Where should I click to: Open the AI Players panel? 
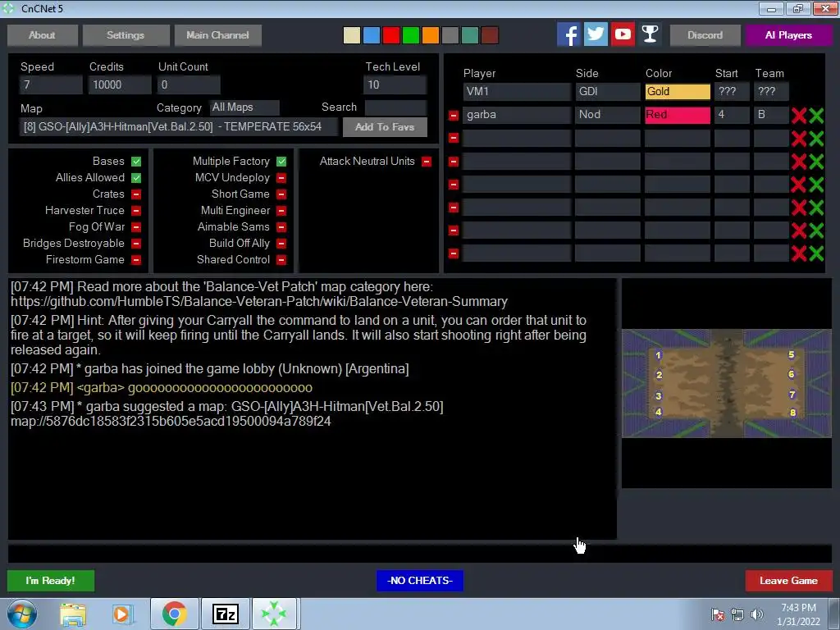point(788,35)
